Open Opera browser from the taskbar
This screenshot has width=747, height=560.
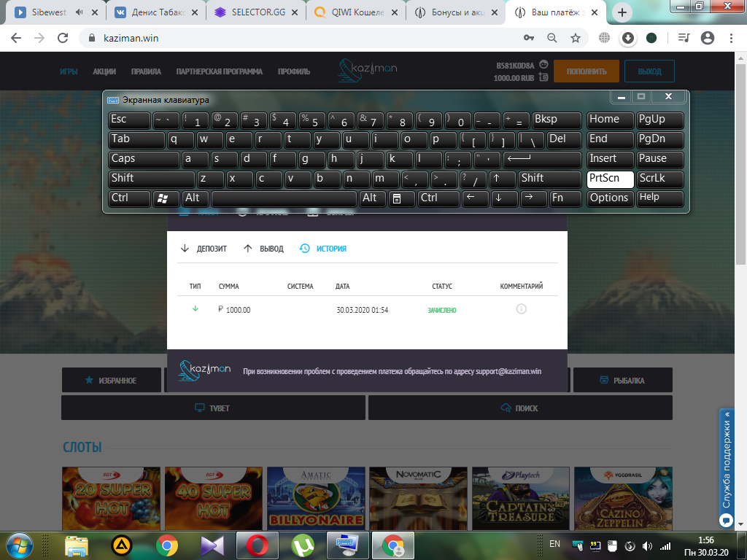tap(257, 545)
